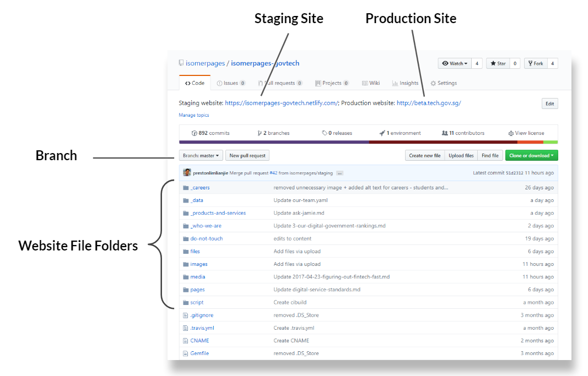This screenshot has height=376, width=588.
Task: Open the beta.tech.gov.sg production link
Action: tap(428, 103)
